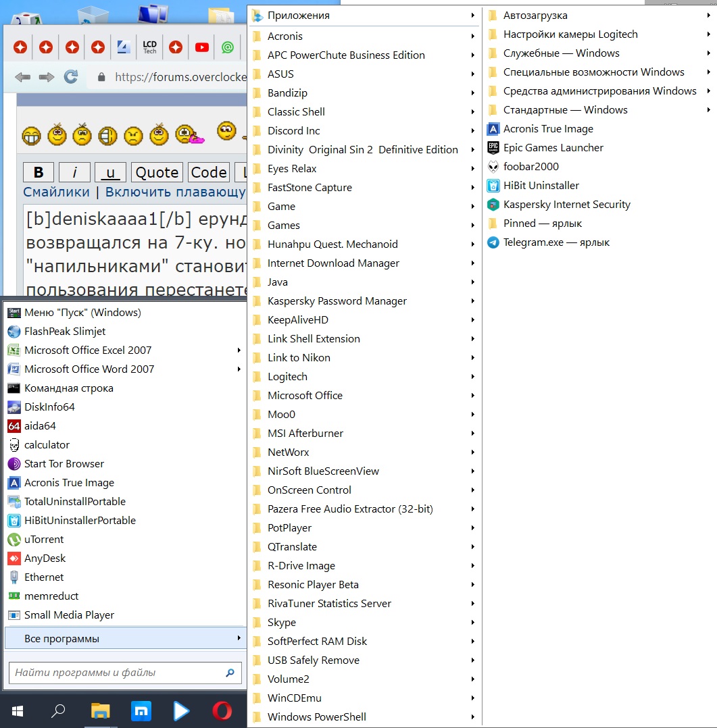Click the Windows Start button on taskbar
The image size is (717, 728).
pyautogui.click(x=17, y=711)
